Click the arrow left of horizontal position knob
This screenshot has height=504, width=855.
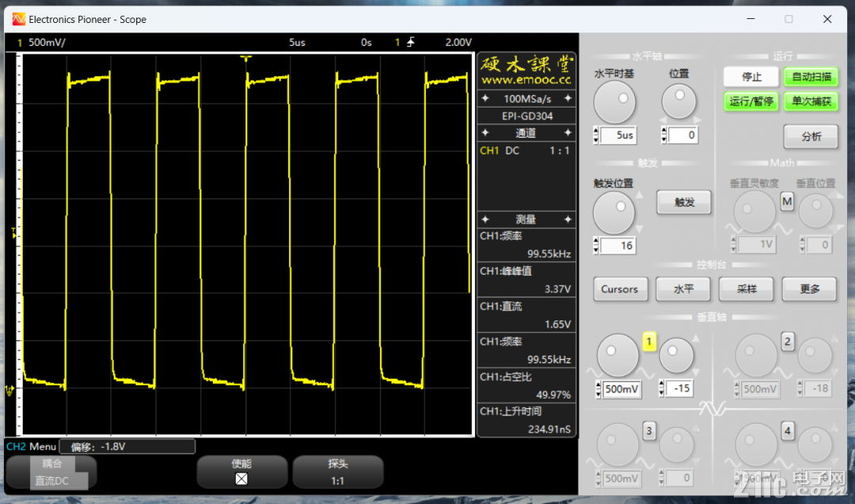coord(663,119)
